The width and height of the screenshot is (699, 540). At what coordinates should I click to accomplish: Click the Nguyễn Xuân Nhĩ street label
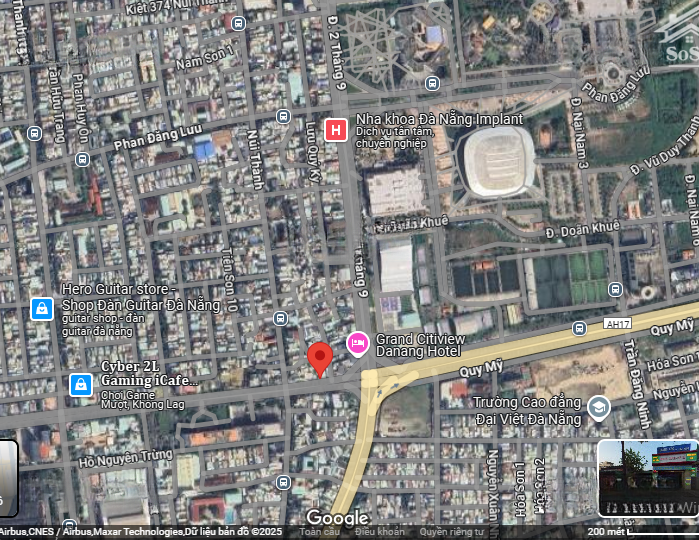pyautogui.click(x=493, y=492)
